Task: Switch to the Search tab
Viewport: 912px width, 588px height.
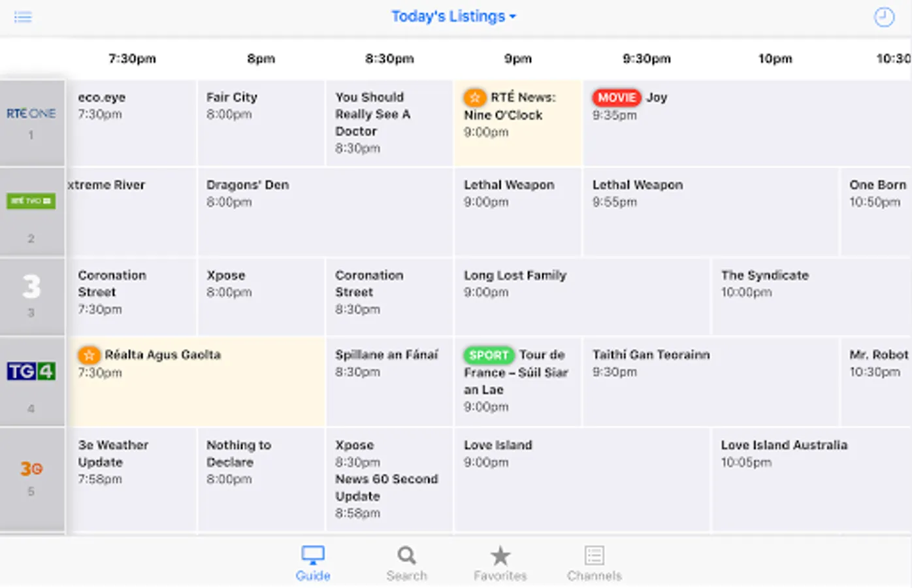Action: [x=406, y=564]
